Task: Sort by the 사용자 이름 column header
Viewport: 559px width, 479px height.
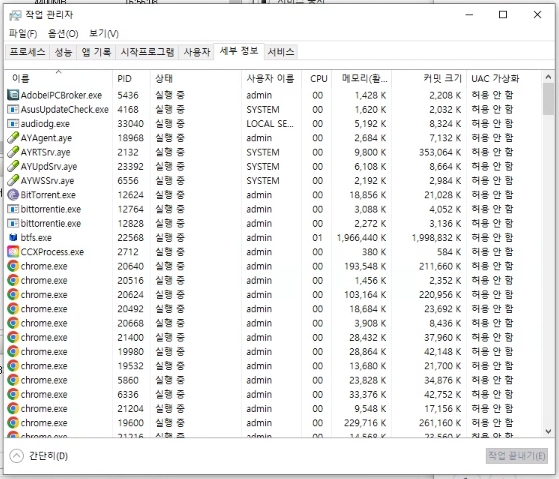Action: tap(271, 78)
